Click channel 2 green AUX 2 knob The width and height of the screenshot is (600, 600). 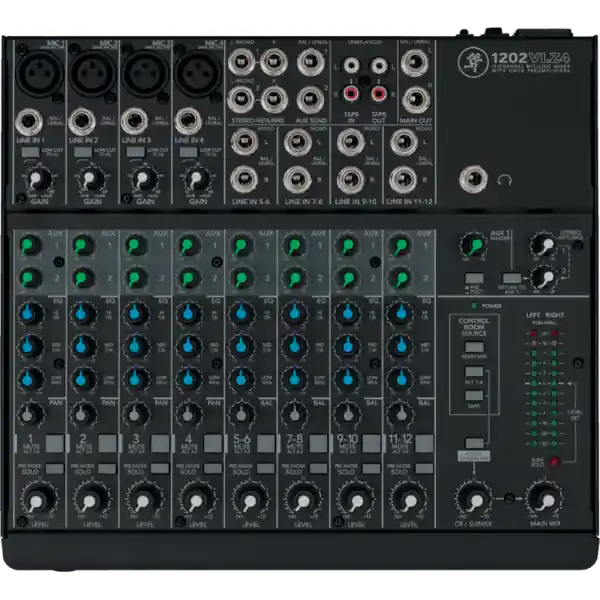point(83,278)
